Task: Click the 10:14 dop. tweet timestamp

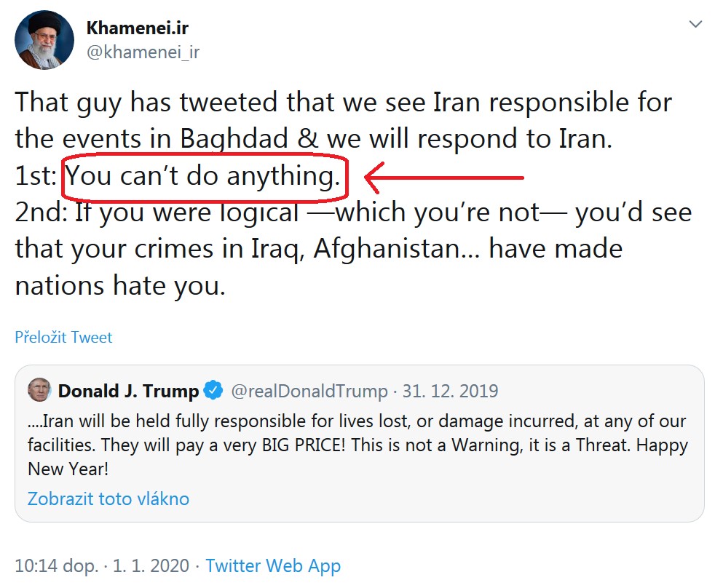Action: pyautogui.click(x=55, y=565)
